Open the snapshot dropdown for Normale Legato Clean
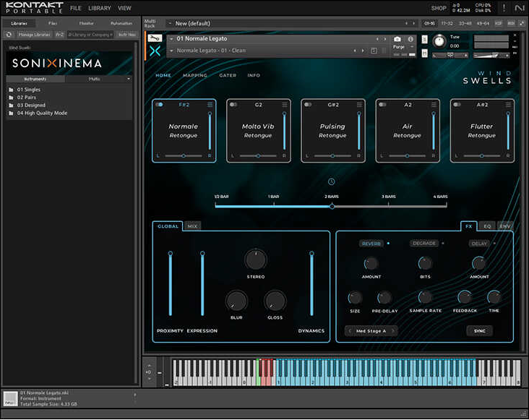 pyautogui.click(x=172, y=51)
